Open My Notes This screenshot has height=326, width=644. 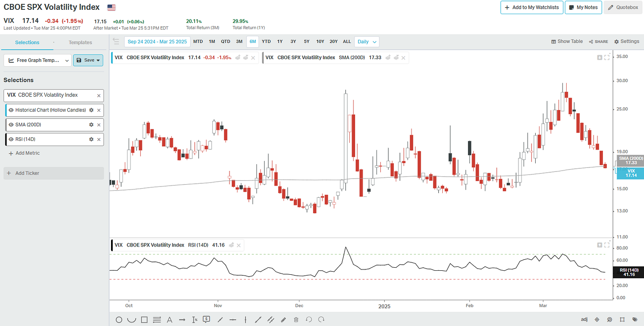coord(583,8)
